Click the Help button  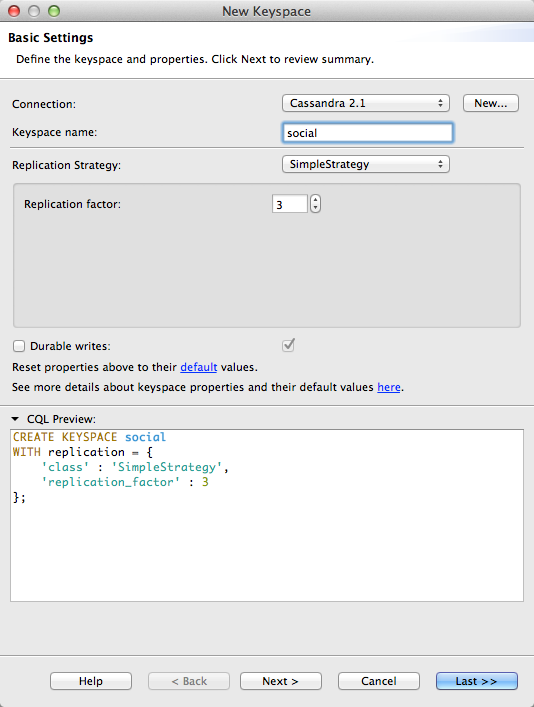coord(91,681)
